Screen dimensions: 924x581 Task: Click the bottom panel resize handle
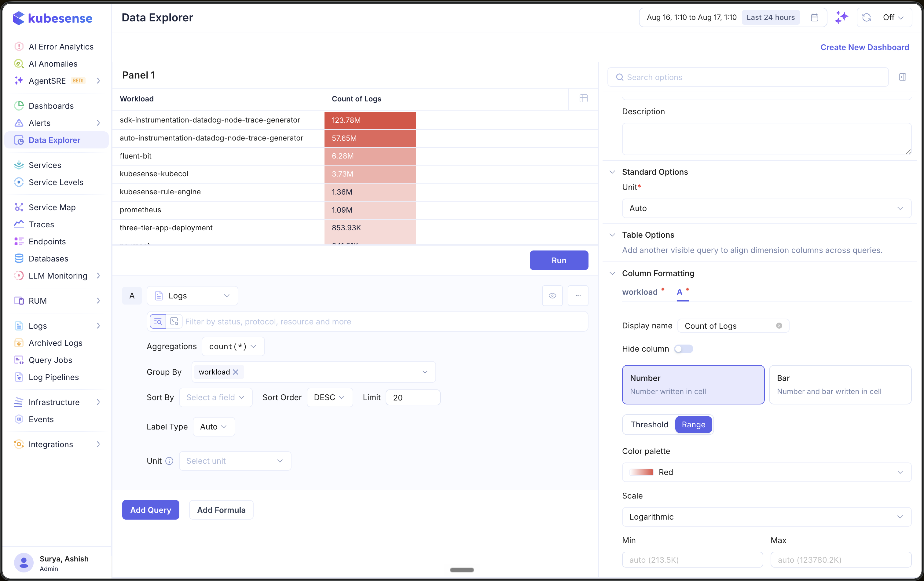coord(462,570)
